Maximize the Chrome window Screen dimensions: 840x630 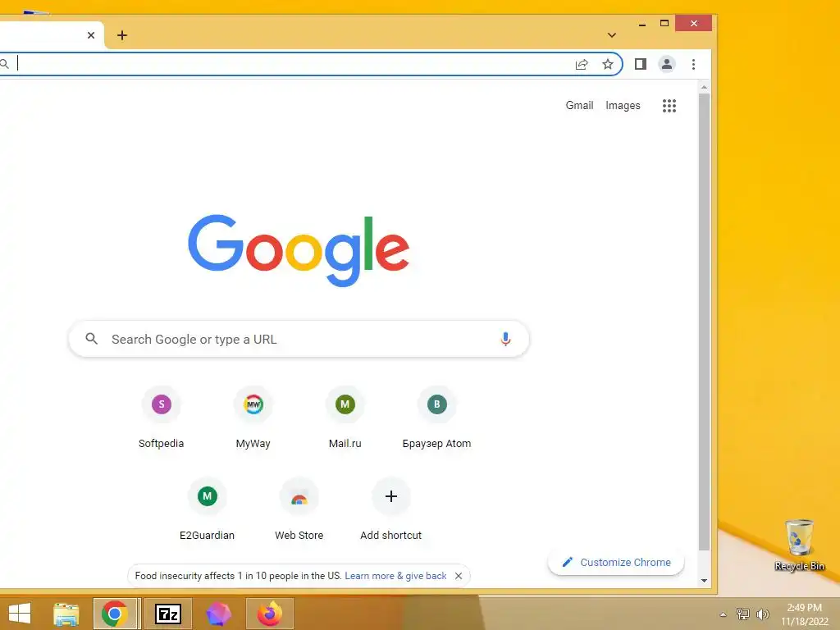click(x=664, y=23)
